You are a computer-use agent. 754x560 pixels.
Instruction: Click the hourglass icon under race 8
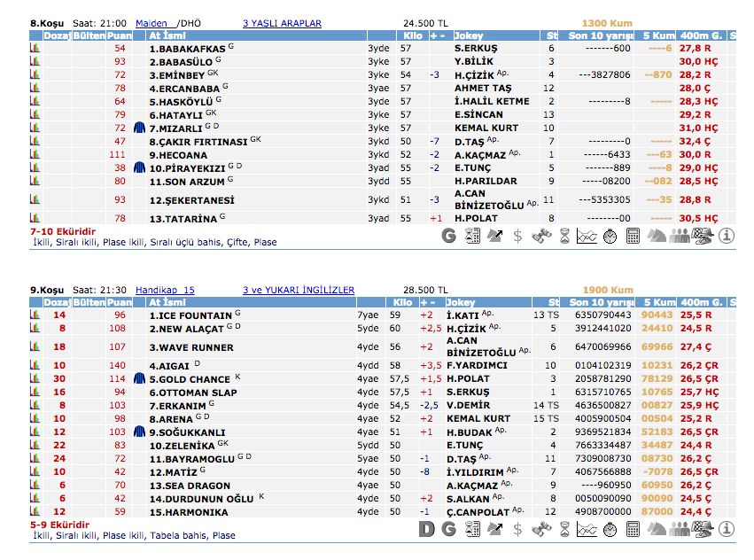coord(564,236)
